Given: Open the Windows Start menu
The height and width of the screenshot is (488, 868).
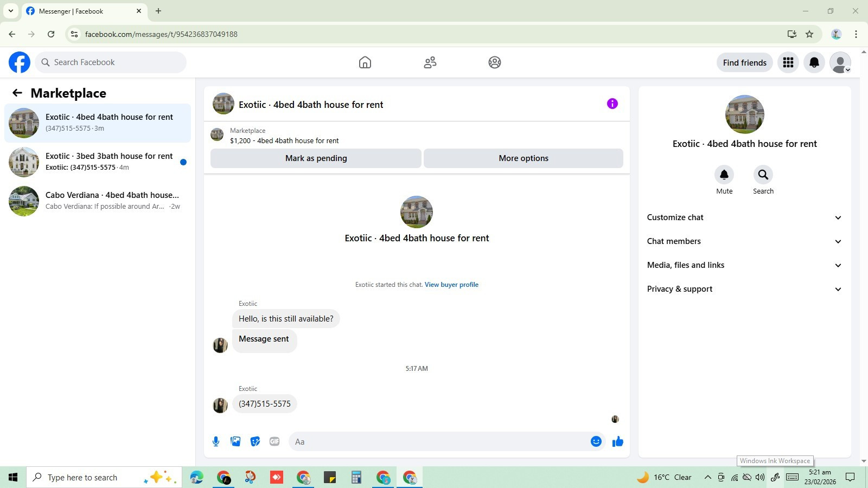Looking at the screenshot, I should pyautogui.click(x=13, y=477).
